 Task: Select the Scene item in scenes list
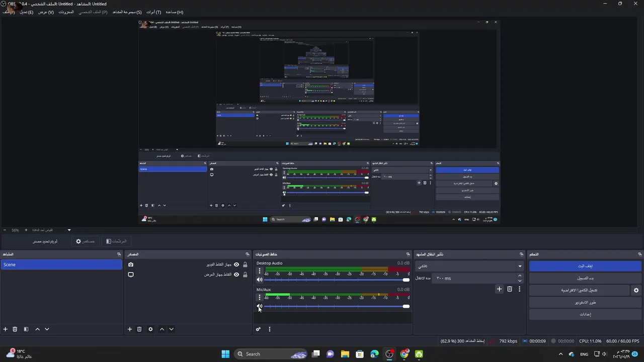[61, 264]
